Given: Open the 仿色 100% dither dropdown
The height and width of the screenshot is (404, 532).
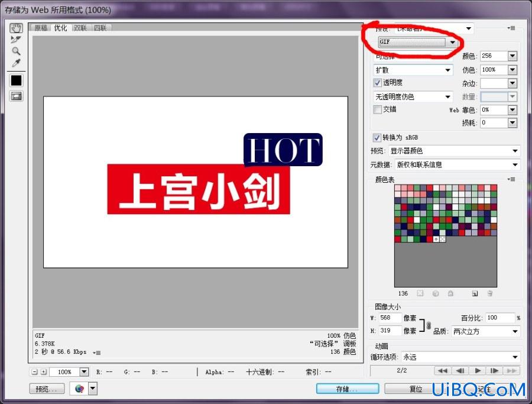Looking at the screenshot, I should (x=512, y=70).
